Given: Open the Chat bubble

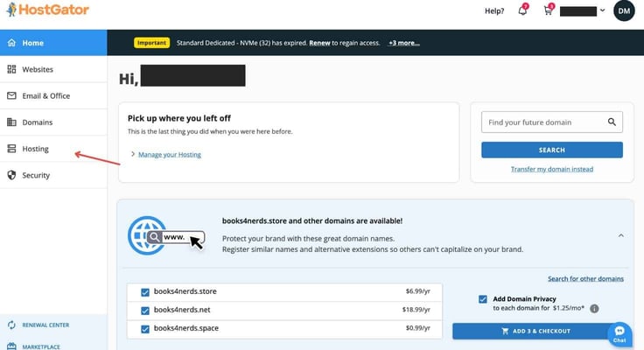Looking at the screenshot, I should (619, 334).
